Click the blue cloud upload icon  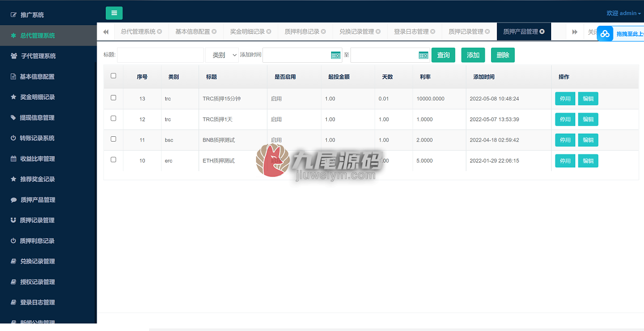click(x=605, y=34)
